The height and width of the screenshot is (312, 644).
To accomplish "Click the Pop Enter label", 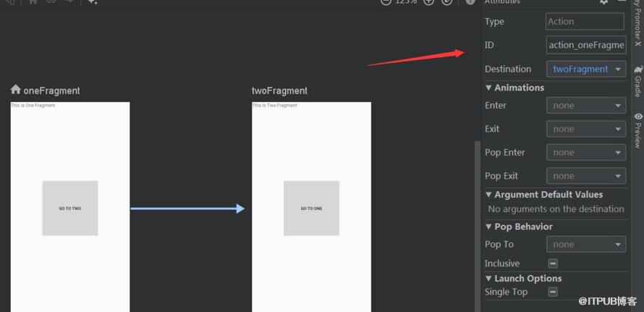I will click(x=505, y=153).
